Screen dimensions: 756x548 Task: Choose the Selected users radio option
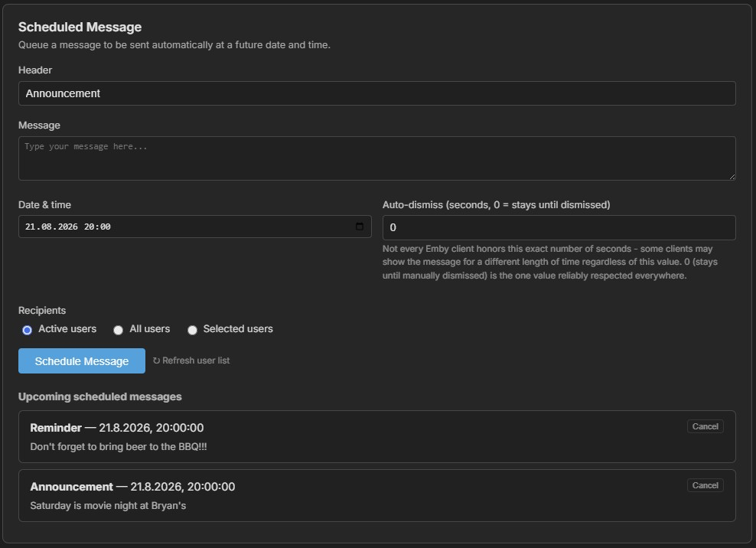tap(192, 330)
